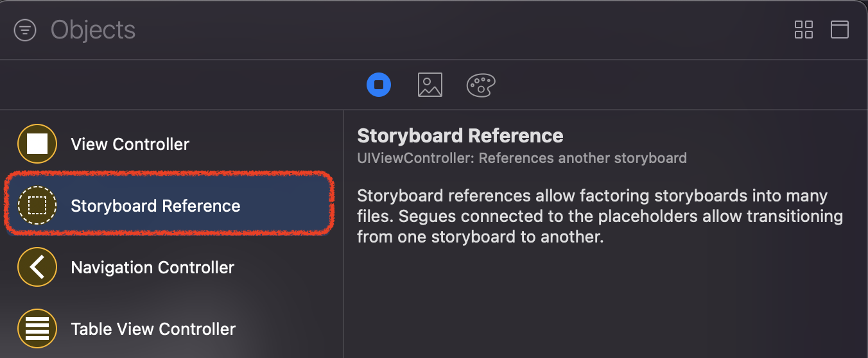Click the filter icon beside Objects
The image size is (868, 358).
(25, 30)
